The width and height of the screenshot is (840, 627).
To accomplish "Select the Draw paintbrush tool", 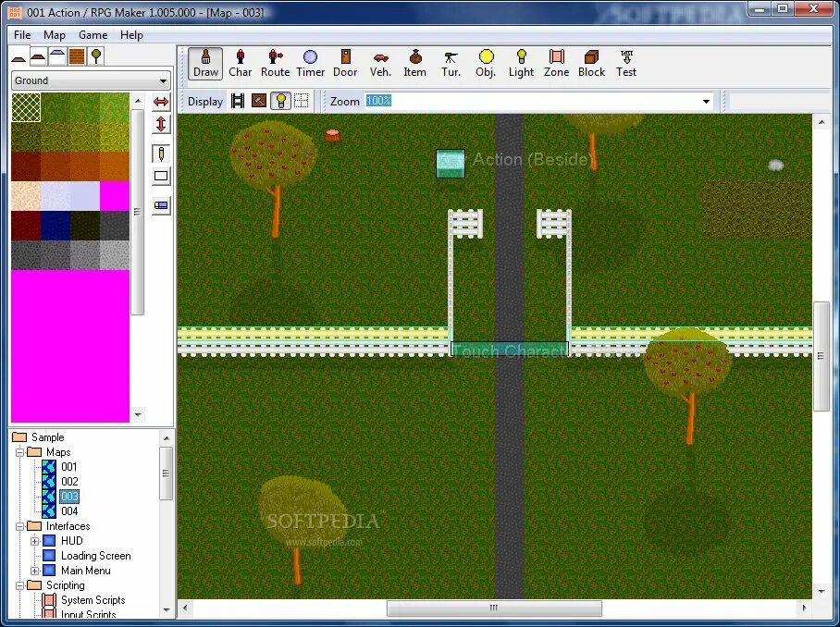I will pyautogui.click(x=205, y=64).
